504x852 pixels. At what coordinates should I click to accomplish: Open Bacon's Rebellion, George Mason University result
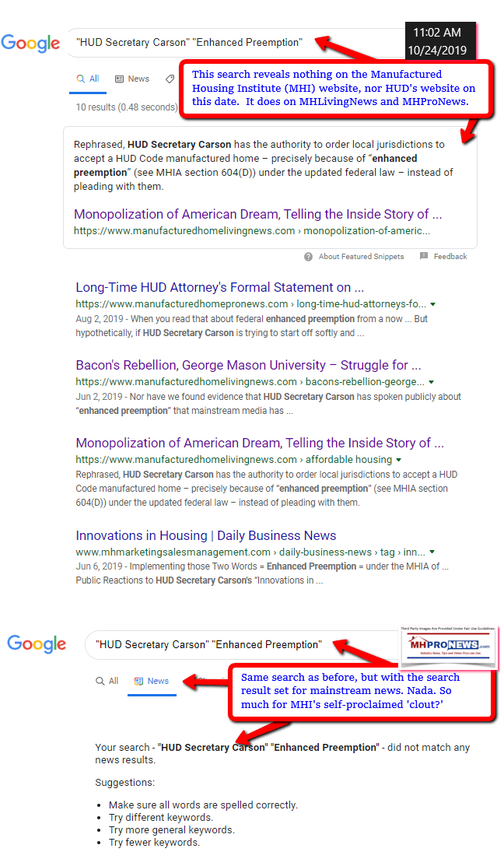click(249, 365)
